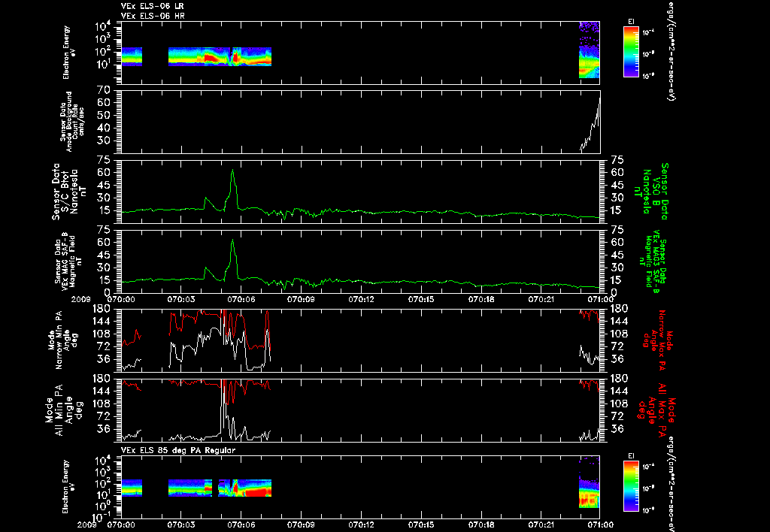Click the "144" right-axis tick of the All PA panel

click(x=618, y=391)
